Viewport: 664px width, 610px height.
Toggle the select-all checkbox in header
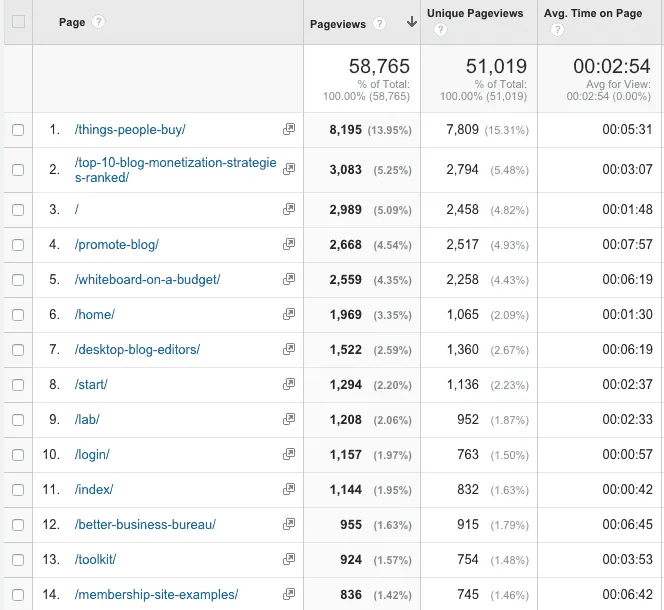coord(19,22)
